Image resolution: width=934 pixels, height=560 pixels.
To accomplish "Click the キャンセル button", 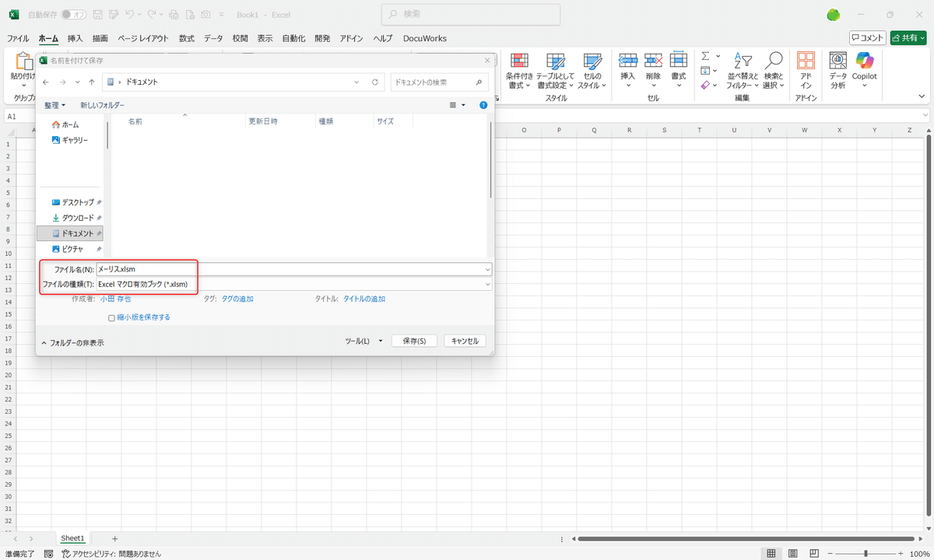I will 465,341.
